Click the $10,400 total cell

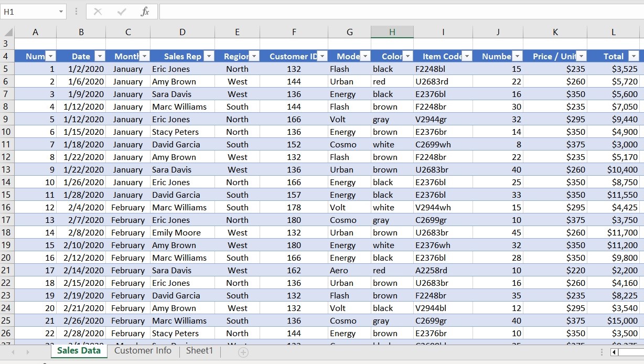coord(613,169)
